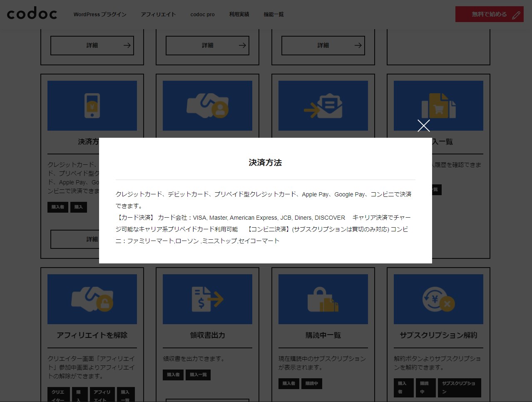
Task: Click the アフィリエイトを解除 handshake lock icon
Action: coord(92,299)
